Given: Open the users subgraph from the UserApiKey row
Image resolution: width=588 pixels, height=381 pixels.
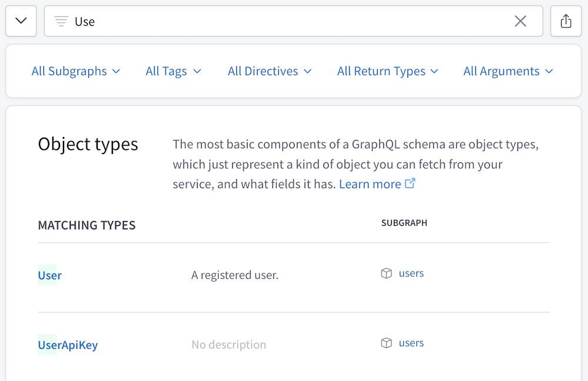Looking at the screenshot, I should tap(411, 343).
